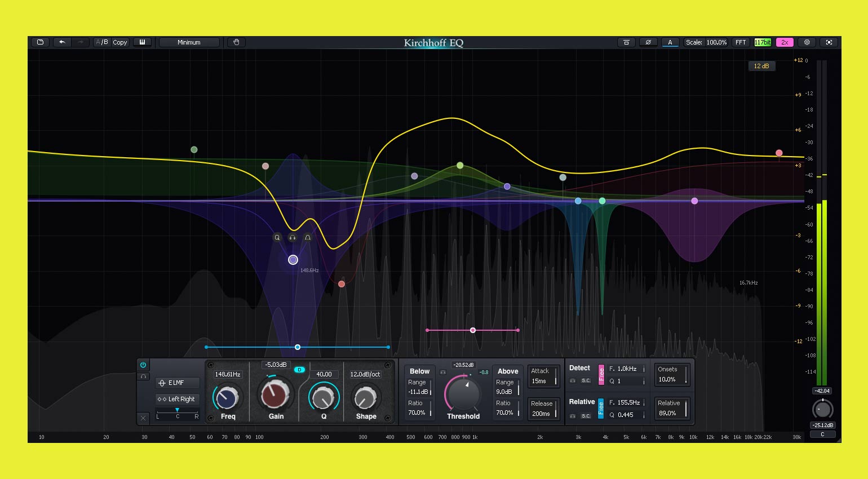Open the piano keyboard display icon
The image size is (868, 479).
click(142, 42)
